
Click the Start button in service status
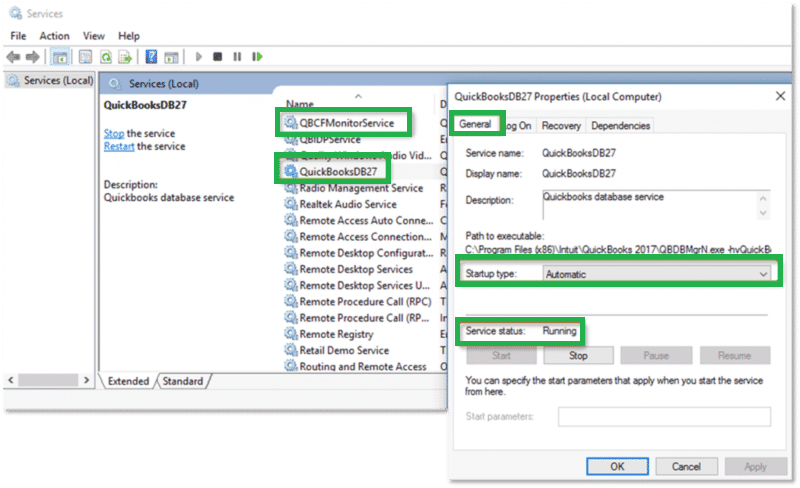click(x=501, y=355)
